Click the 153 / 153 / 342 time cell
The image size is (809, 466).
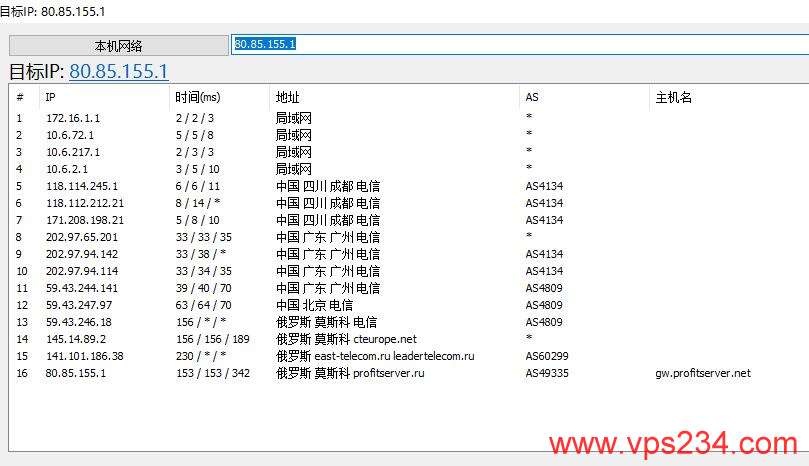(213, 373)
